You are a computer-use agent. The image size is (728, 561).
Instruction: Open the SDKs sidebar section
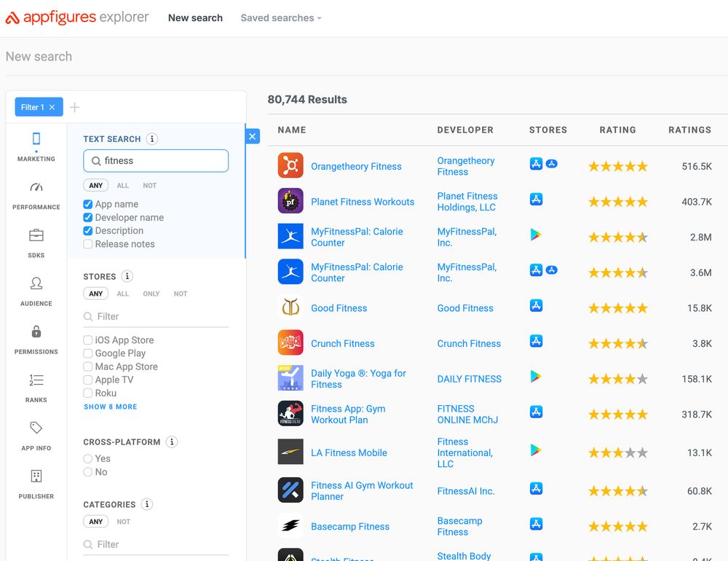36,243
